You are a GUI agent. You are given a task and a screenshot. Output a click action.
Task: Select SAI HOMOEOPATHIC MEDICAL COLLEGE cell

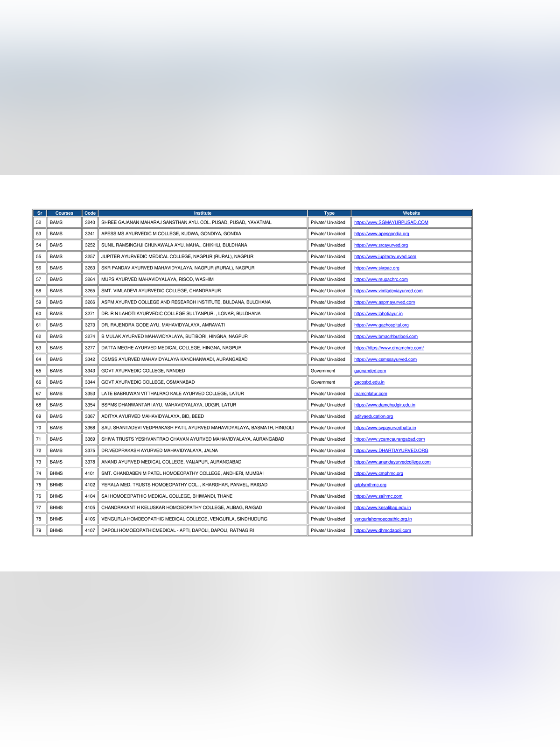click(203, 496)
